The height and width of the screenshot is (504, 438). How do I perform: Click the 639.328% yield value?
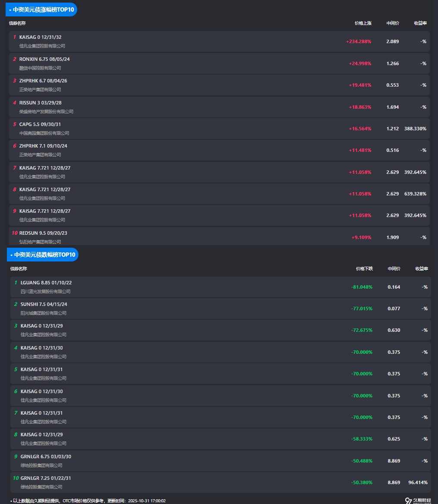click(x=415, y=194)
